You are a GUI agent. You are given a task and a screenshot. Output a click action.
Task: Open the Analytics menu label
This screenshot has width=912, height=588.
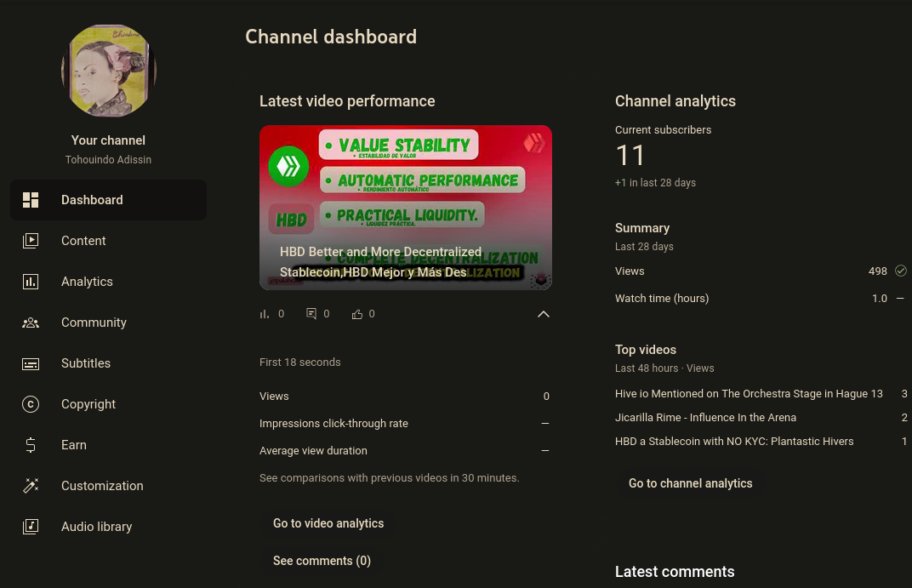pyautogui.click(x=87, y=282)
